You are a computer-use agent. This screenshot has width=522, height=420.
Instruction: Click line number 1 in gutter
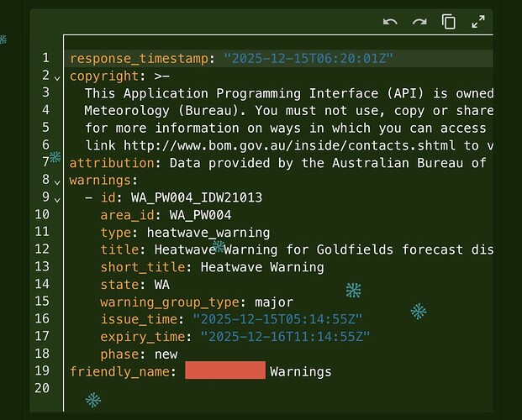point(45,59)
